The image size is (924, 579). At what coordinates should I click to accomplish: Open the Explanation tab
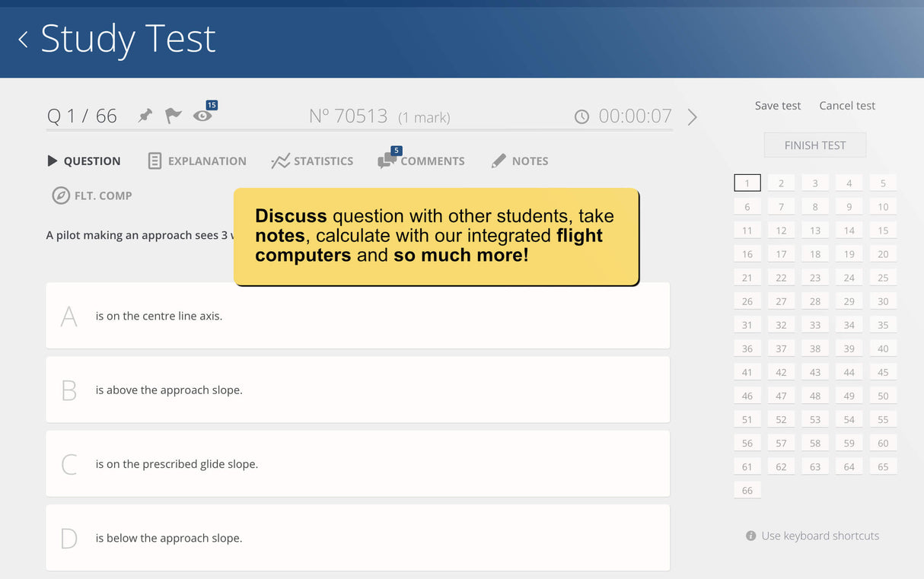pos(197,161)
